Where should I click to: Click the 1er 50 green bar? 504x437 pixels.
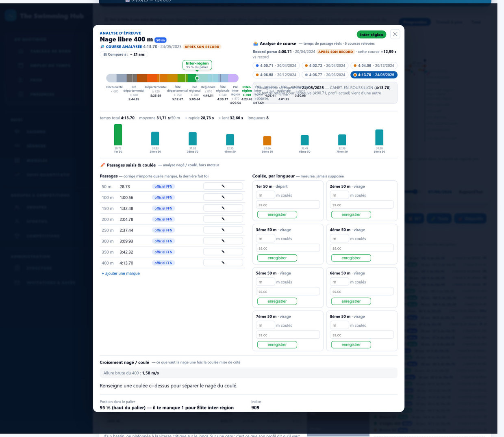pyautogui.click(x=118, y=135)
